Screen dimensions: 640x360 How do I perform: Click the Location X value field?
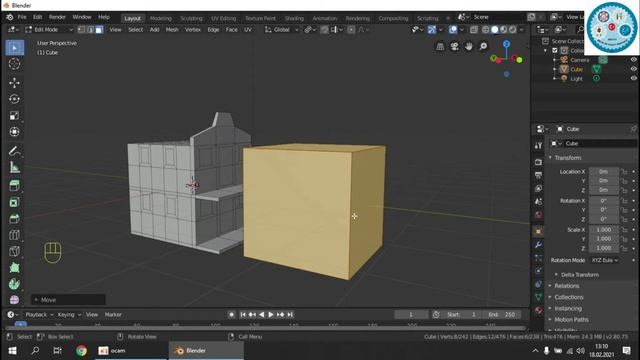[604, 171]
